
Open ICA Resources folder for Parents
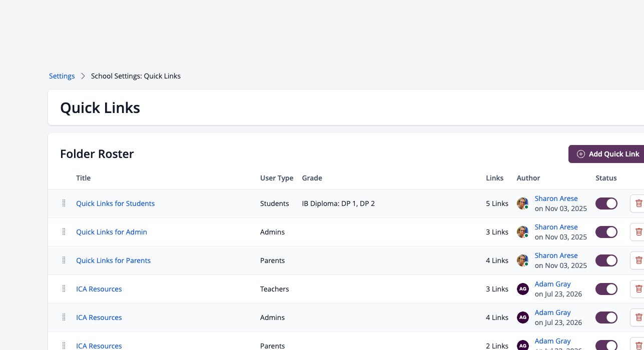pos(99,345)
